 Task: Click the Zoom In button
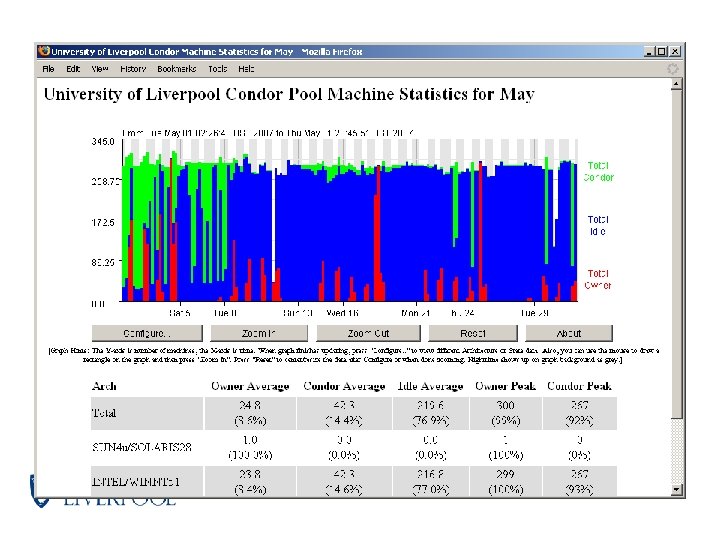point(259,333)
